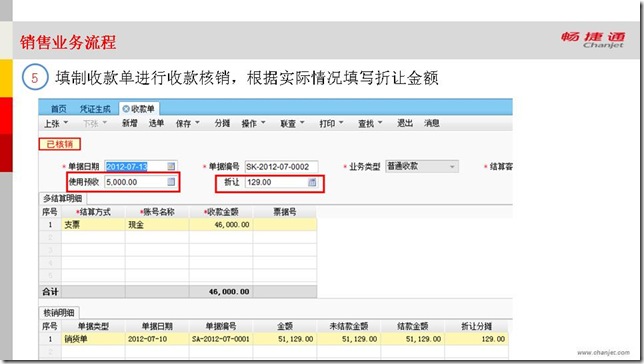Open calculator icon in 使用预收 field
The image size is (644, 364).
click(x=171, y=182)
